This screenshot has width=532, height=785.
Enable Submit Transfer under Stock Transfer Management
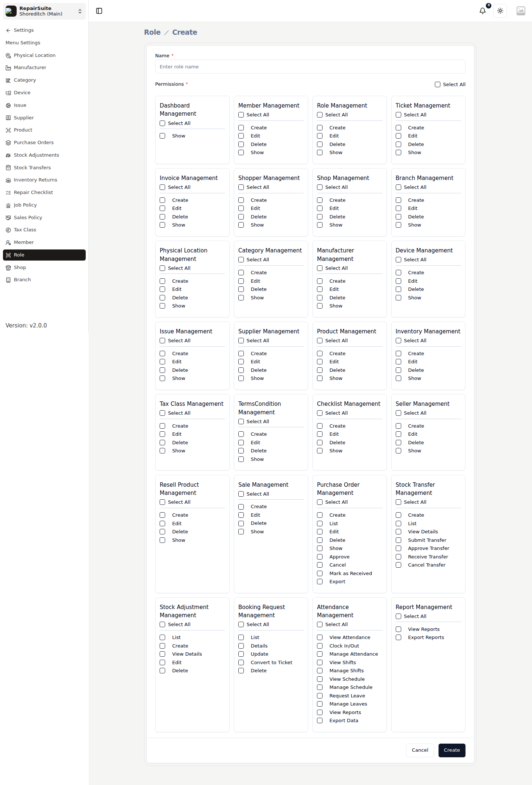[x=398, y=540]
